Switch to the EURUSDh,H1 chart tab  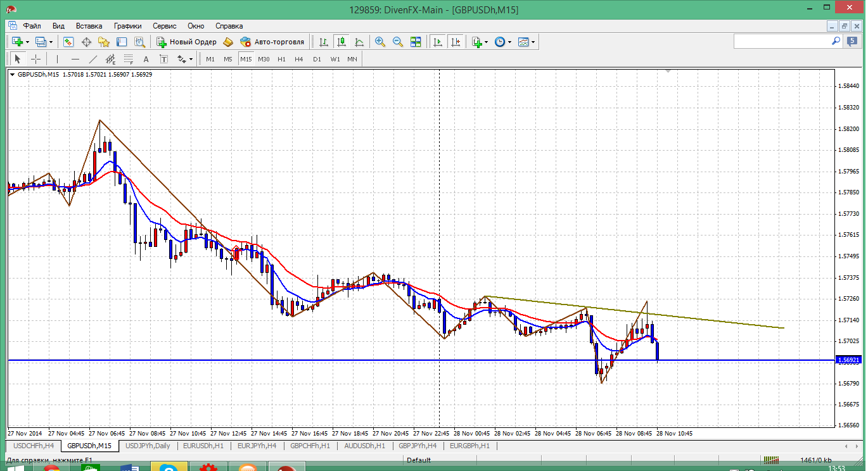[x=203, y=446]
